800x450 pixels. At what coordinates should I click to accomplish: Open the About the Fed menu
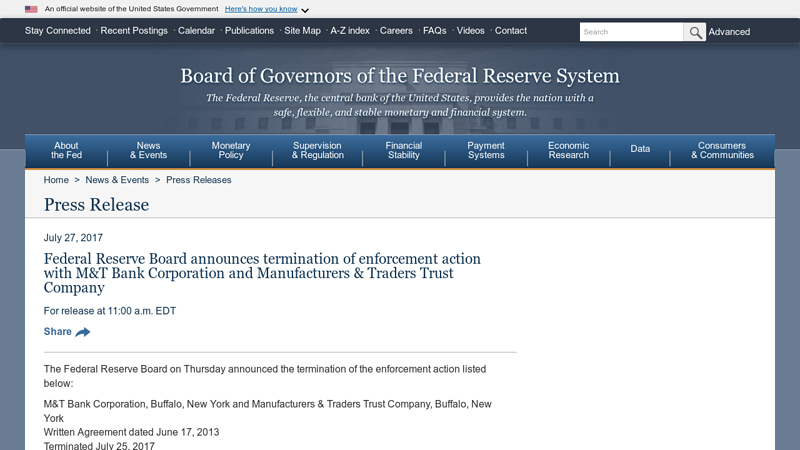tap(66, 151)
